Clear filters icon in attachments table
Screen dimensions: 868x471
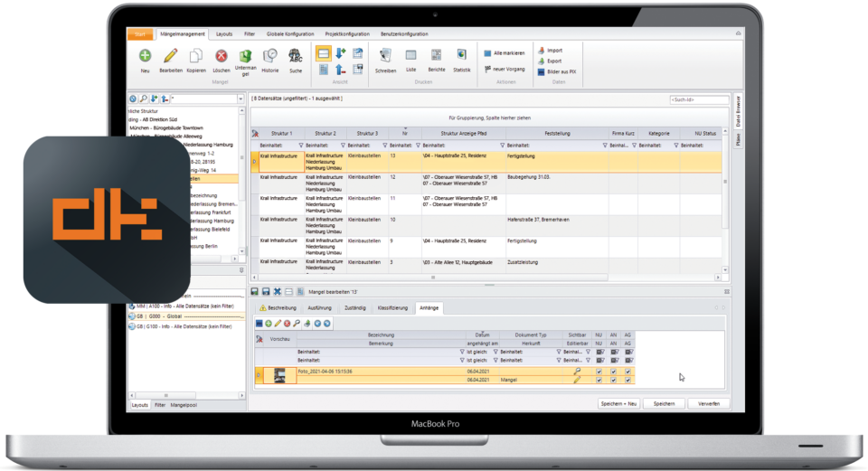259,339
